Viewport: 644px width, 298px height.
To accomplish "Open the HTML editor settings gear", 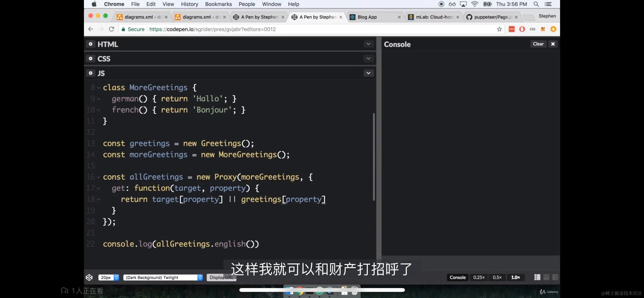I will (x=91, y=44).
